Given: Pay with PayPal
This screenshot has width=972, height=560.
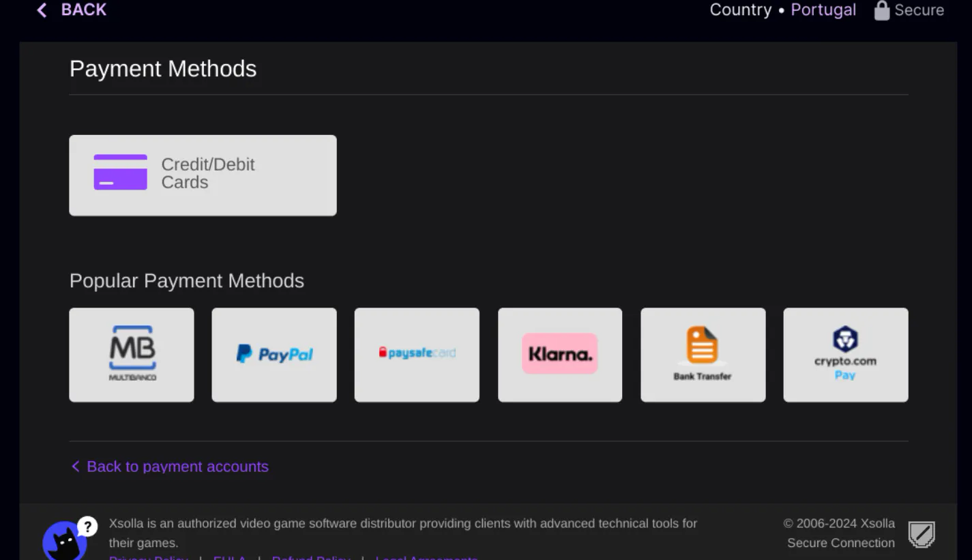Looking at the screenshot, I should pos(274,355).
